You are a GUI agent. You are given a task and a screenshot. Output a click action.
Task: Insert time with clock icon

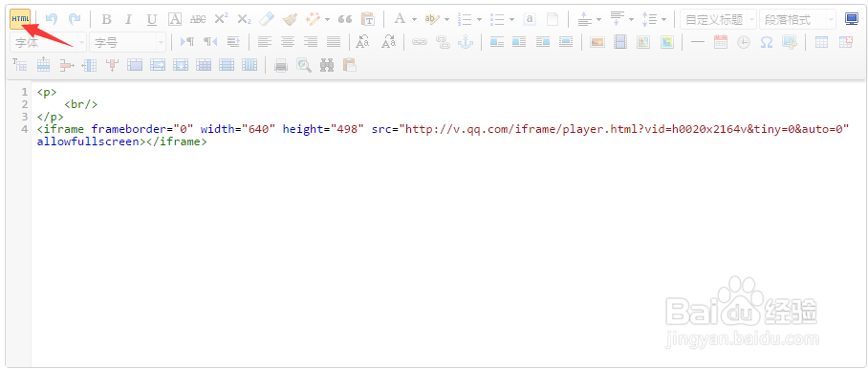pyautogui.click(x=744, y=42)
